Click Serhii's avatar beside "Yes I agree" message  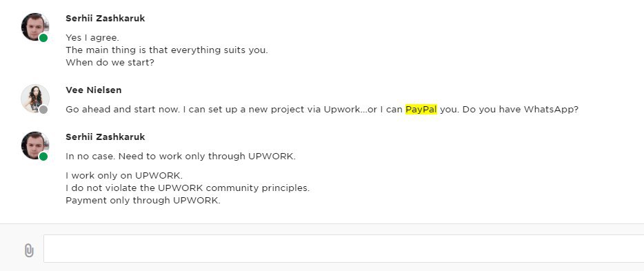click(35, 27)
